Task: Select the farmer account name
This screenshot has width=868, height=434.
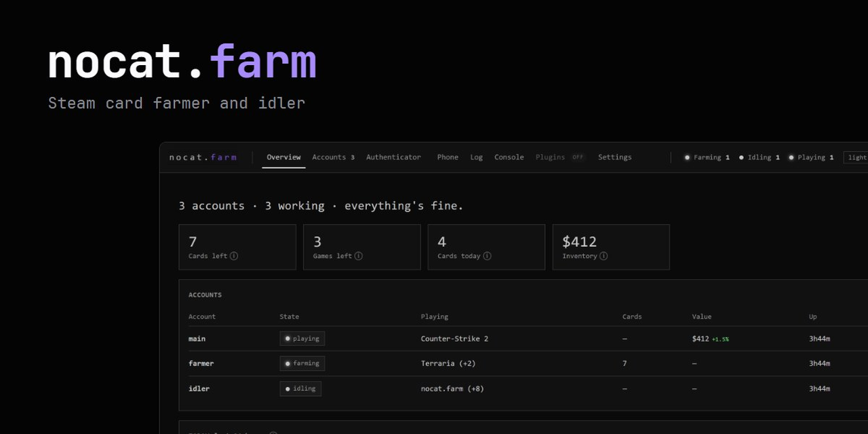Action: pos(201,363)
